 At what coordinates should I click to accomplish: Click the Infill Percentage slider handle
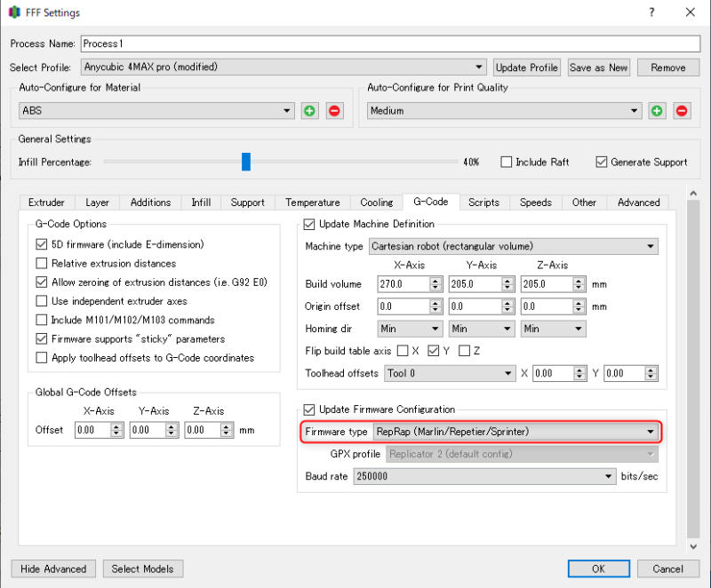(x=246, y=162)
